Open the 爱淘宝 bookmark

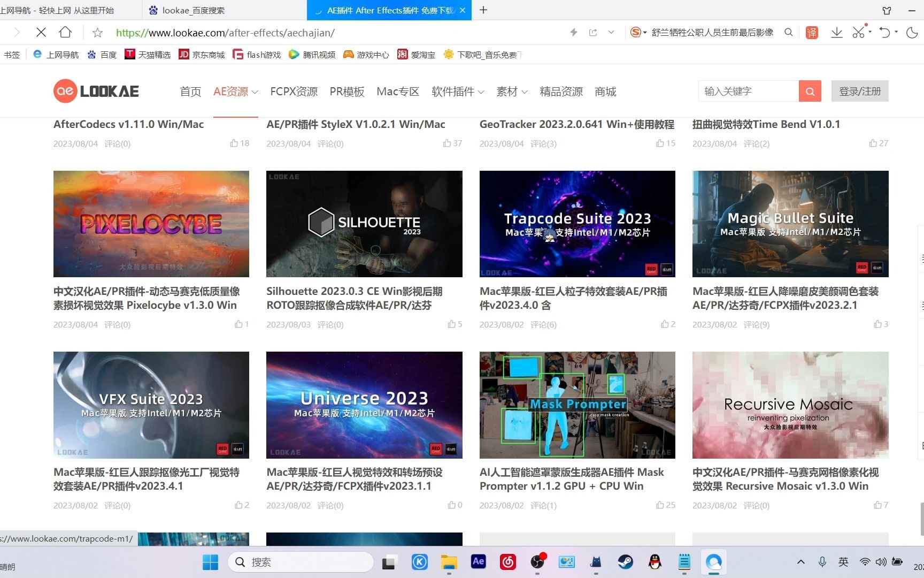click(x=417, y=55)
